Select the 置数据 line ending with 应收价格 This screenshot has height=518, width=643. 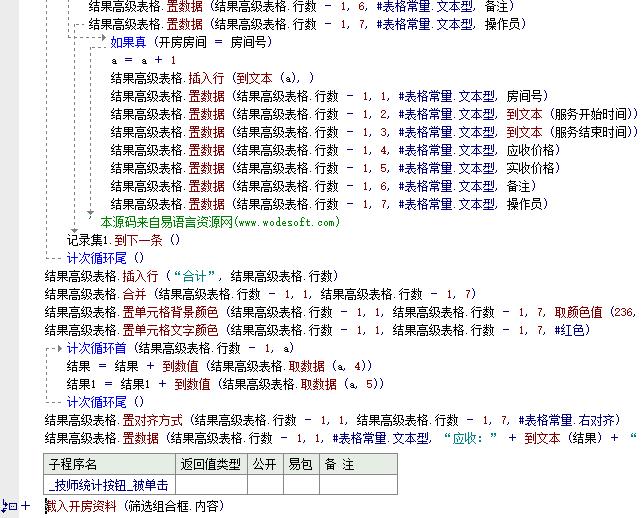pos(335,150)
